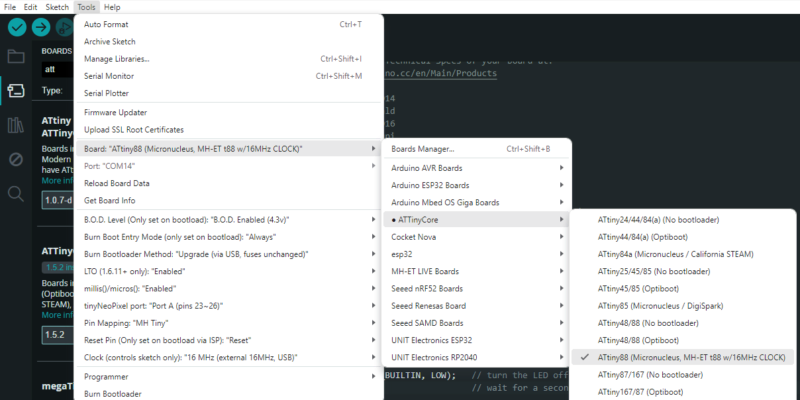The image size is (800, 400).
Task: Open the Debug sidebar icon
Action: click(15, 159)
